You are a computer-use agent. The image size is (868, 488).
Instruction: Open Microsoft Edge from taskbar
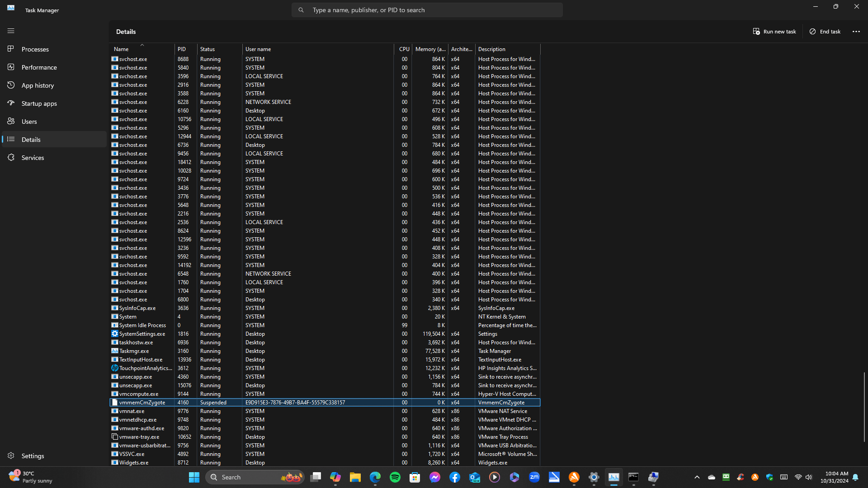pos(375,477)
